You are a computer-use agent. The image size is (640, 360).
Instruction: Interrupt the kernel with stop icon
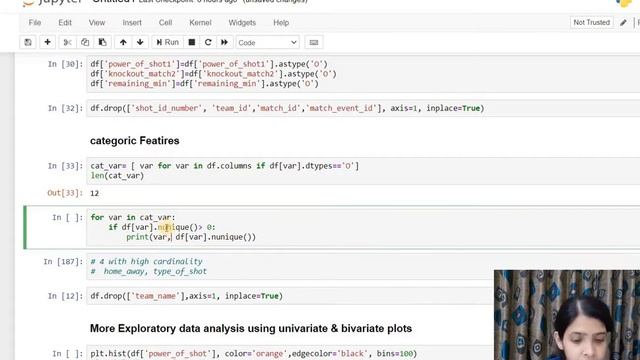point(191,42)
